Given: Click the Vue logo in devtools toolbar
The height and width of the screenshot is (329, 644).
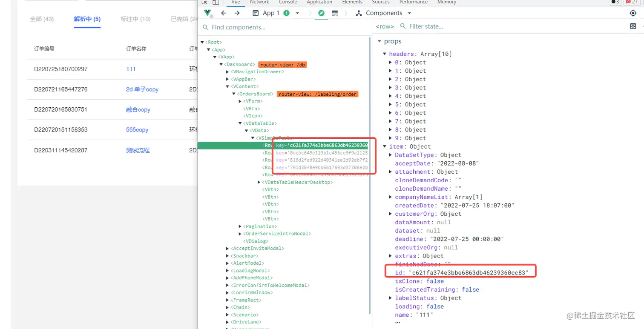Looking at the screenshot, I should pos(207,13).
